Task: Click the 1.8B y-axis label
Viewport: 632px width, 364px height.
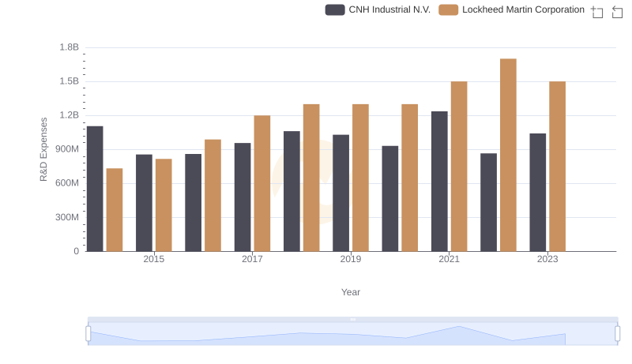Action: click(x=70, y=47)
